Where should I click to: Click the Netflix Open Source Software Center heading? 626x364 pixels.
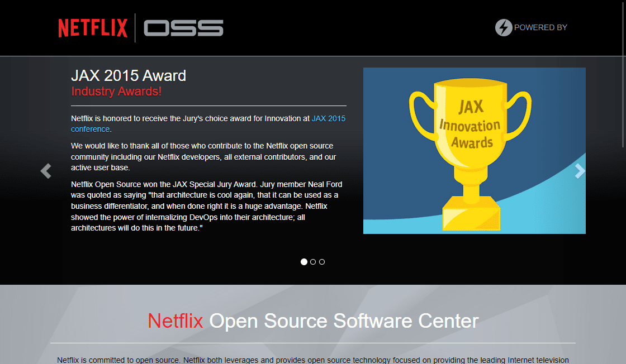click(x=312, y=321)
